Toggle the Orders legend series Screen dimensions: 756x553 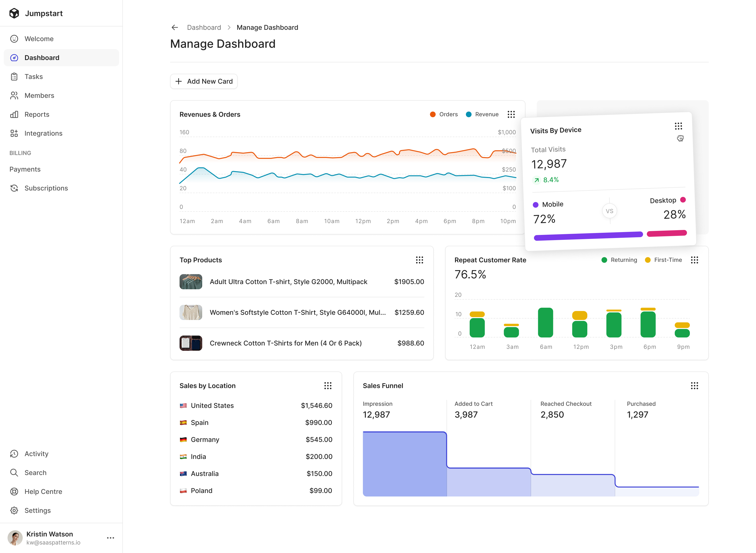pos(444,114)
